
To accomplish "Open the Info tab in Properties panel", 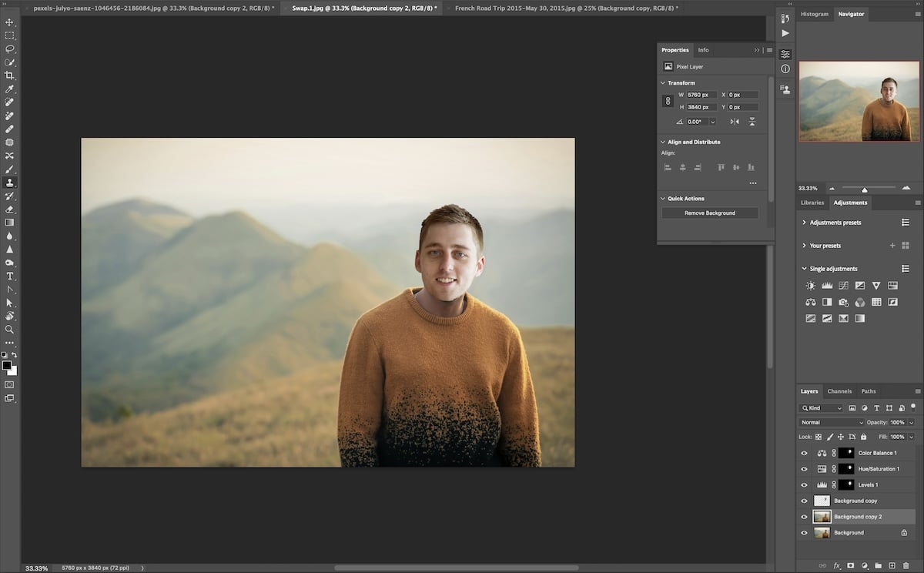I will click(x=703, y=49).
